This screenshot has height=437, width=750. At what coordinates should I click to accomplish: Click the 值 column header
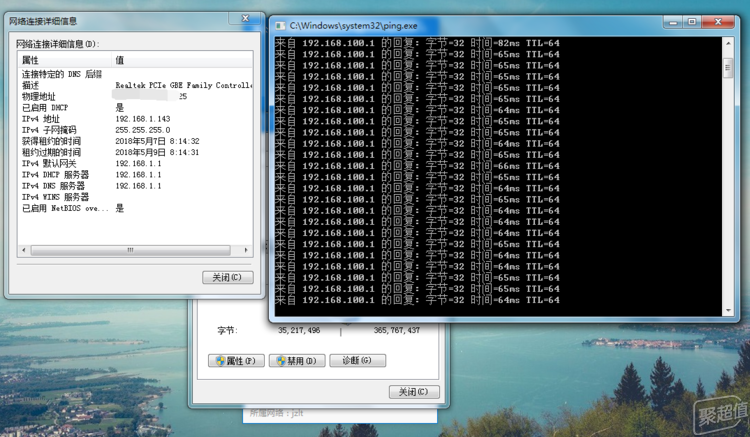pos(182,60)
